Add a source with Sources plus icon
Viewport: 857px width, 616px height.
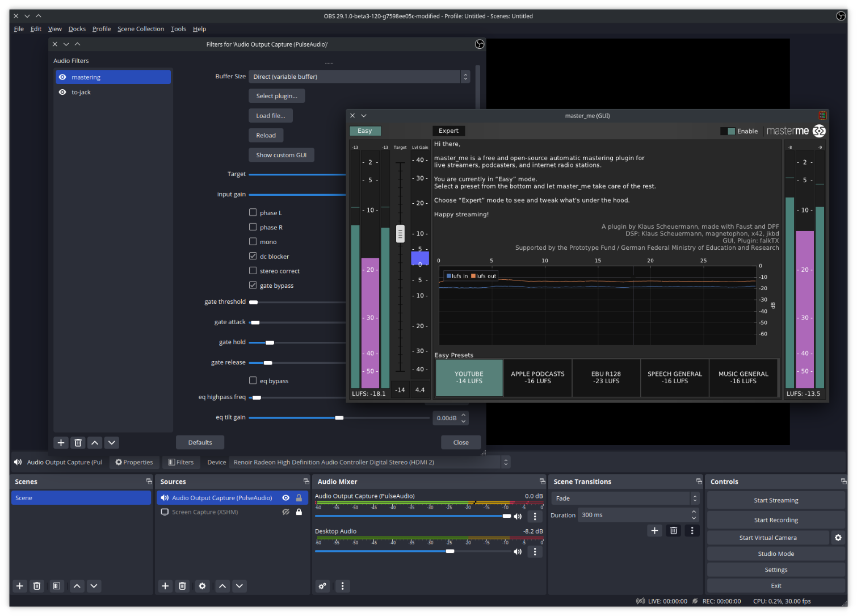pyautogui.click(x=165, y=586)
